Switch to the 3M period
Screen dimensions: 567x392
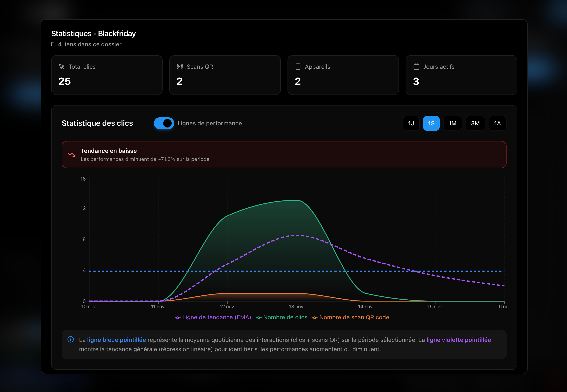click(x=475, y=123)
